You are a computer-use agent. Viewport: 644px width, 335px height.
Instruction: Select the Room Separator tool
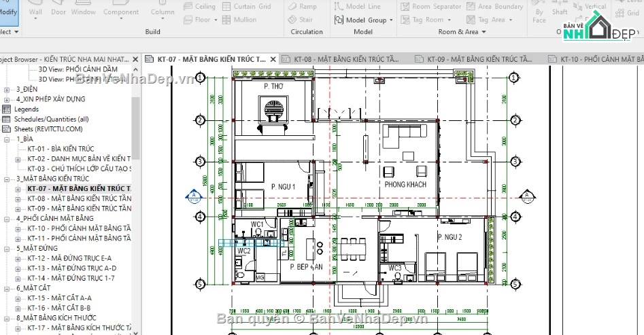tap(431, 7)
